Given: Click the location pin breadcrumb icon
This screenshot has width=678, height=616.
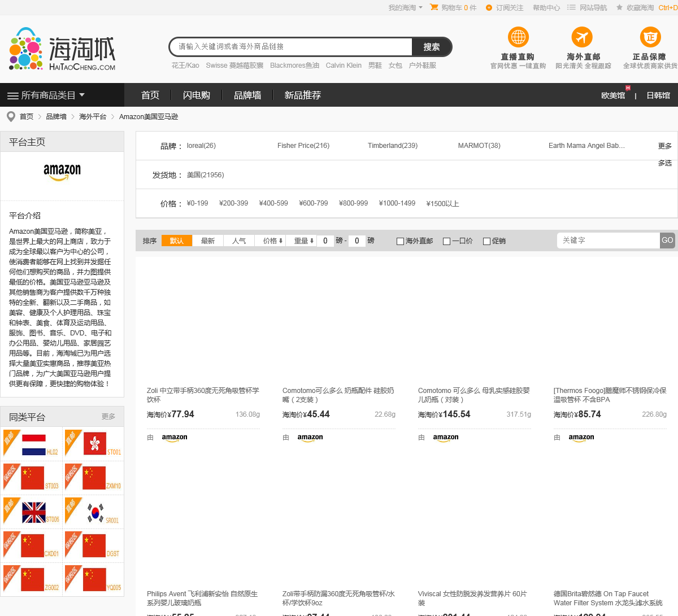Looking at the screenshot, I should coord(11,116).
